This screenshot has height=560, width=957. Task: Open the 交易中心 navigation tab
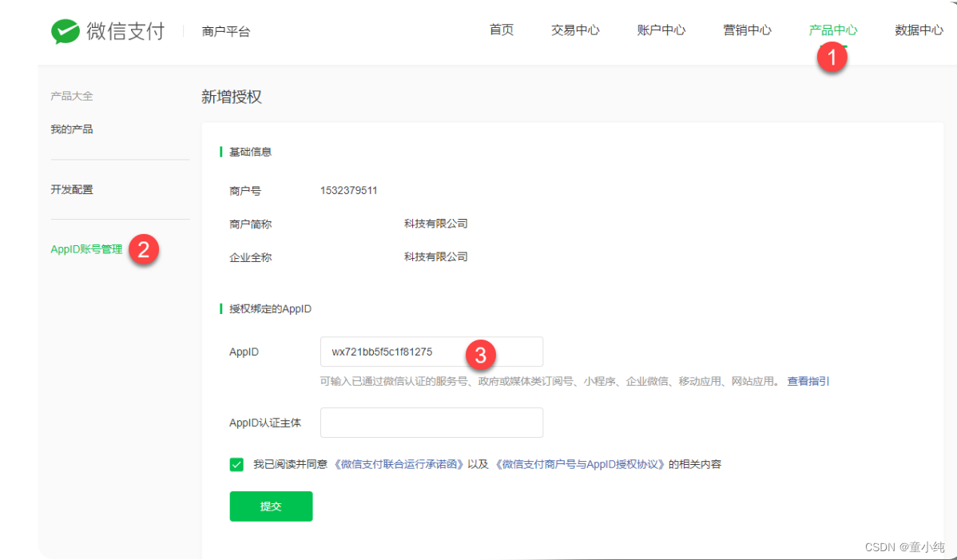pyautogui.click(x=575, y=30)
